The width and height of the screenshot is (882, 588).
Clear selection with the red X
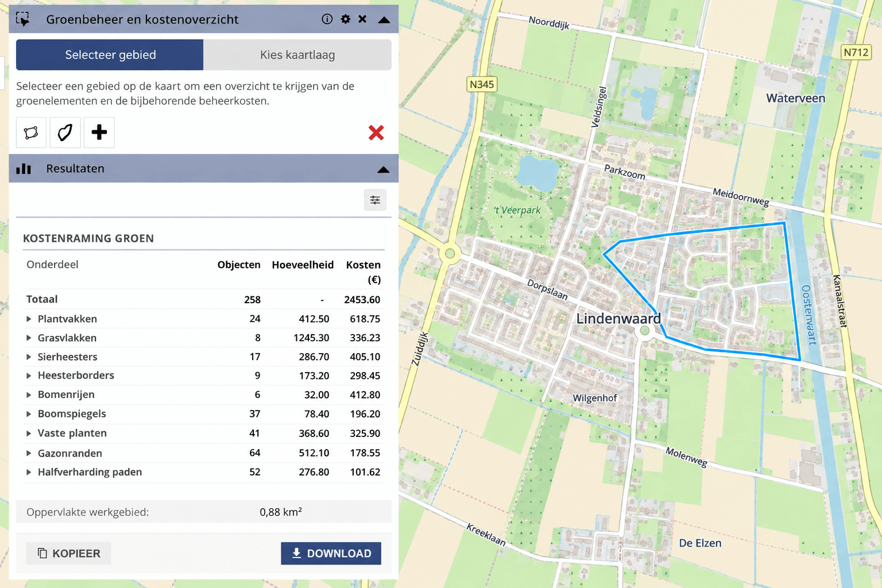pyautogui.click(x=376, y=133)
